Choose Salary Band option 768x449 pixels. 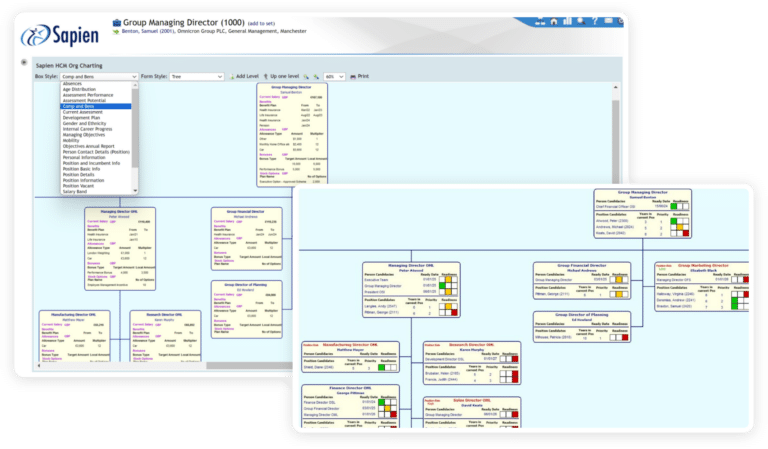pyautogui.click(x=96, y=191)
